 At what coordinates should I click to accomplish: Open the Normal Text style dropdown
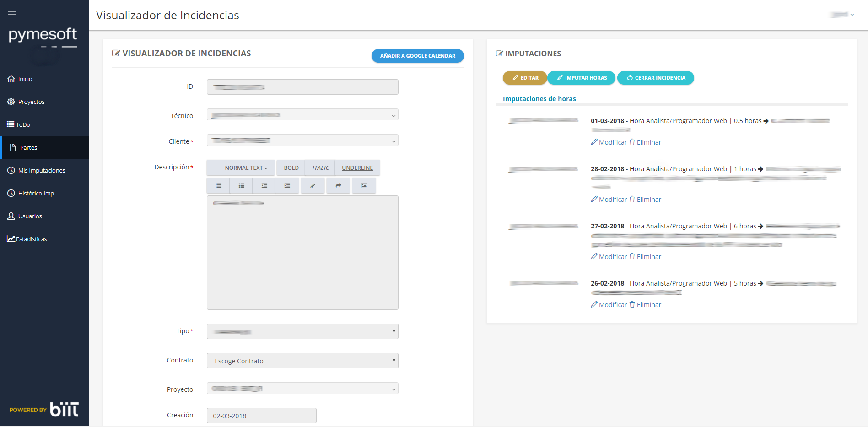point(241,168)
